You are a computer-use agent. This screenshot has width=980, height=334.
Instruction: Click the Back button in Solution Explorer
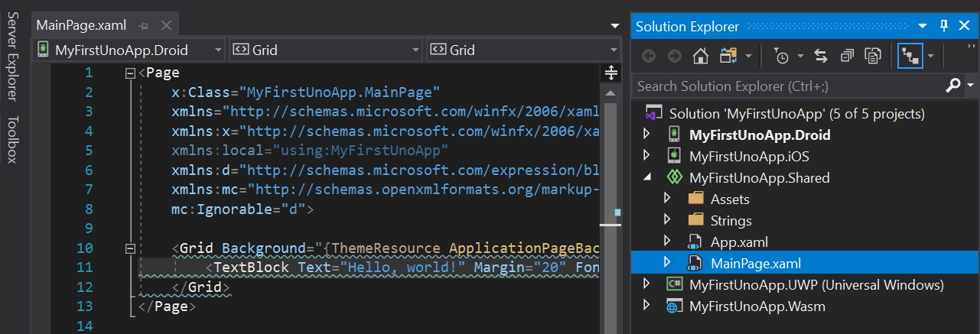[x=649, y=56]
